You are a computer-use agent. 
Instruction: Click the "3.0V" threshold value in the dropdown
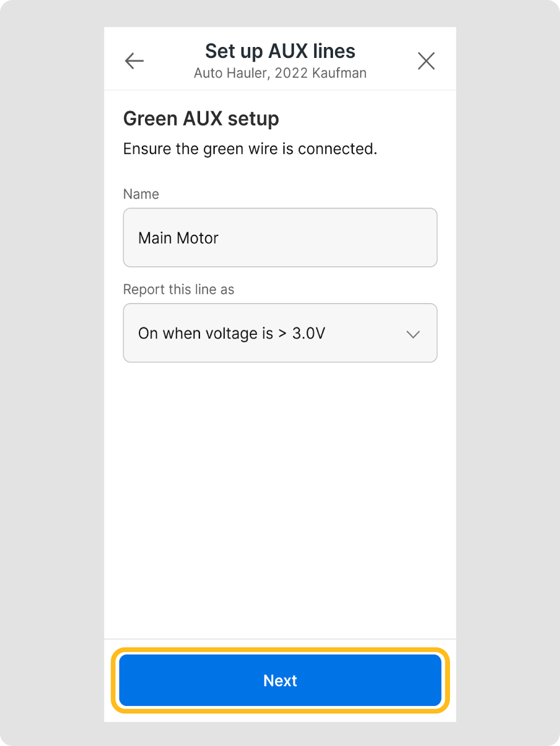tap(308, 333)
